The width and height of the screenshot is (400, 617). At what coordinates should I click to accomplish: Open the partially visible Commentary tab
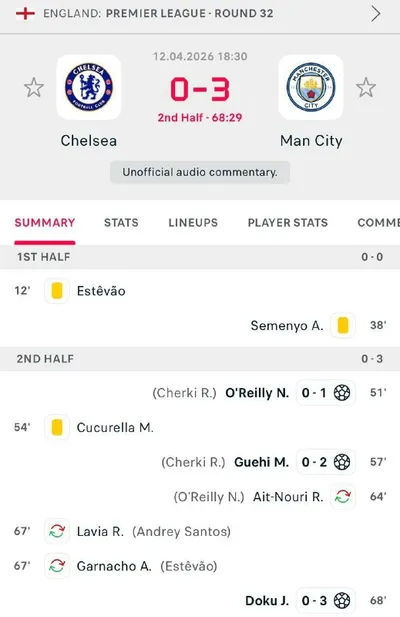pyautogui.click(x=378, y=223)
